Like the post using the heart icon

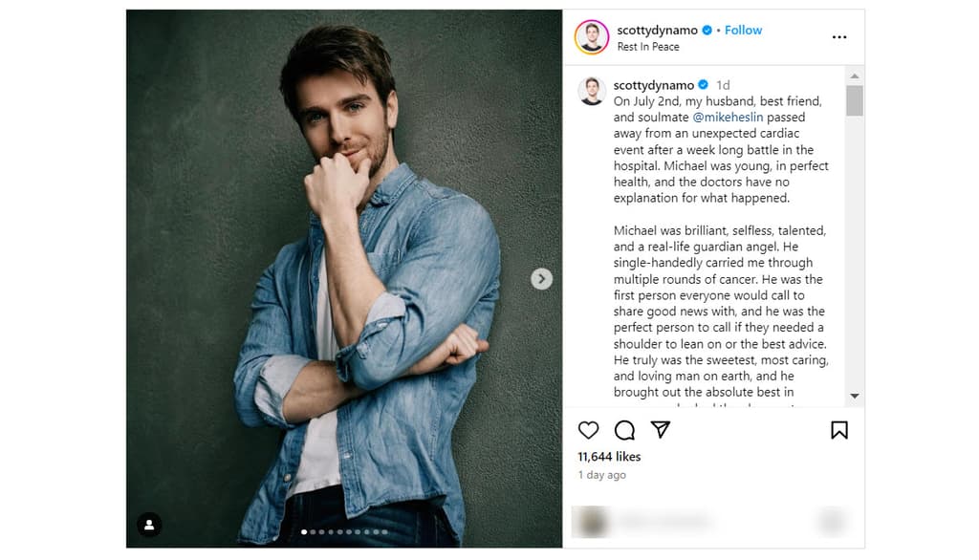[x=588, y=431]
